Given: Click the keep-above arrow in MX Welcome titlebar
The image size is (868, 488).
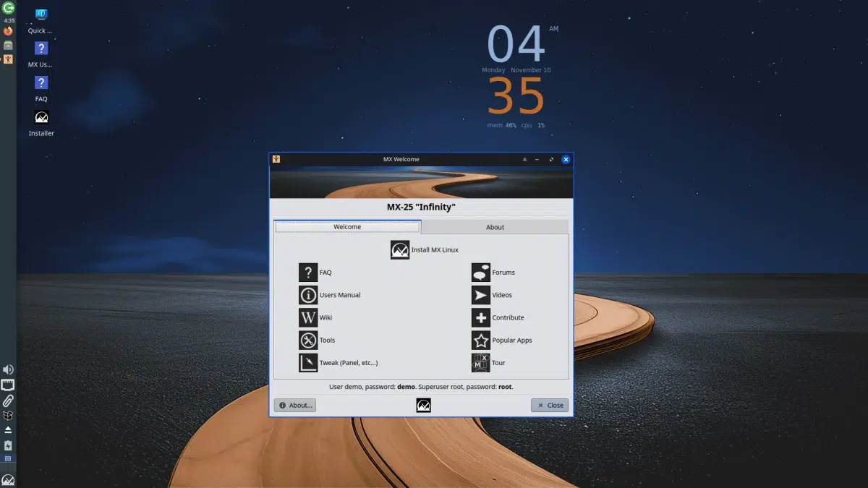Looking at the screenshot, I should coord(524,159).
